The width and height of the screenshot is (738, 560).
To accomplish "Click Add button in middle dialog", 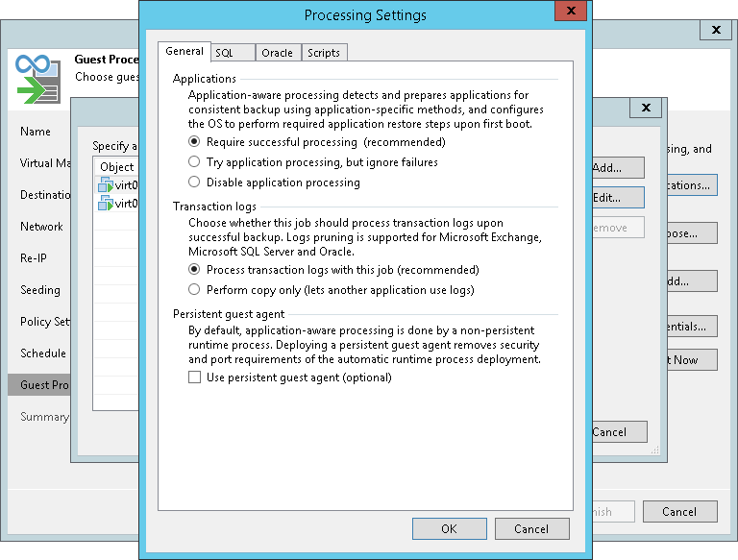I will point(618,167).
